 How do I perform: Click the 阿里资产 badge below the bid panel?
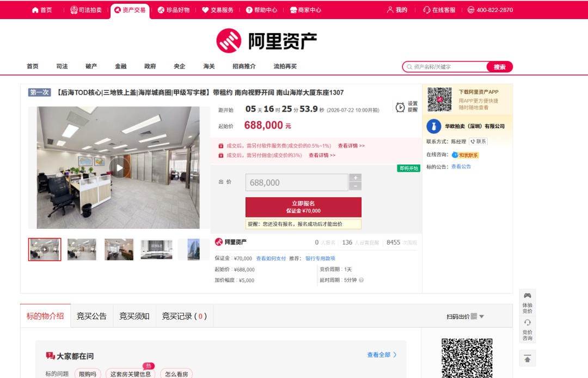(x=231, y=242)
